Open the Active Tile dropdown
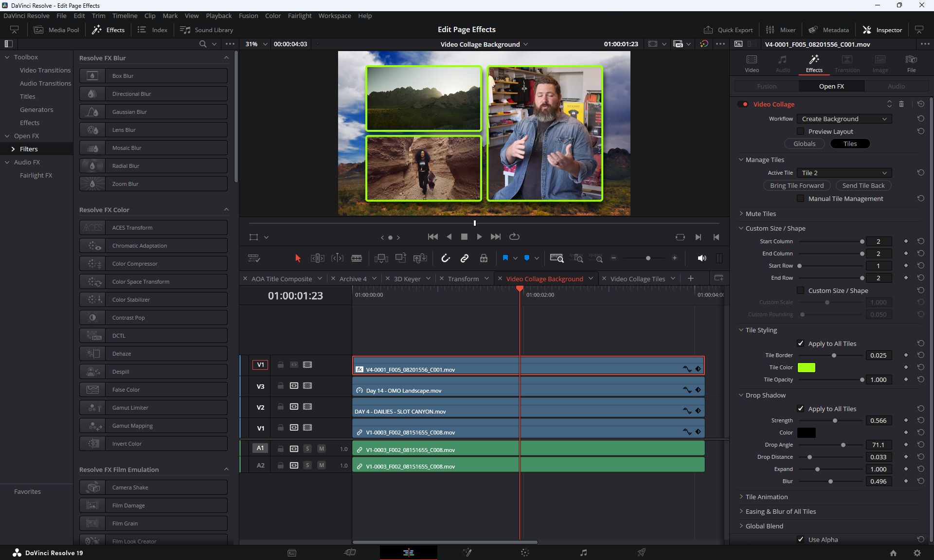 tap(844, 173)
